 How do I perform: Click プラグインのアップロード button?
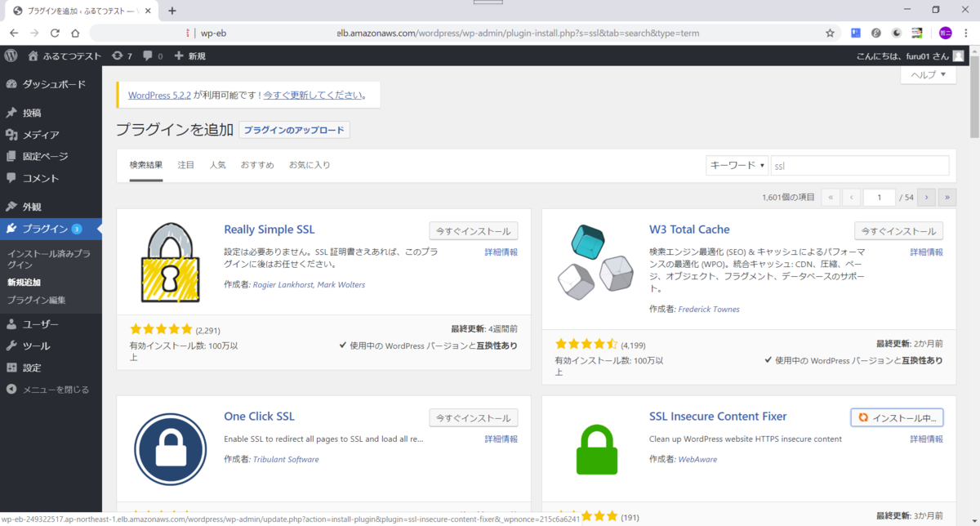294,130
